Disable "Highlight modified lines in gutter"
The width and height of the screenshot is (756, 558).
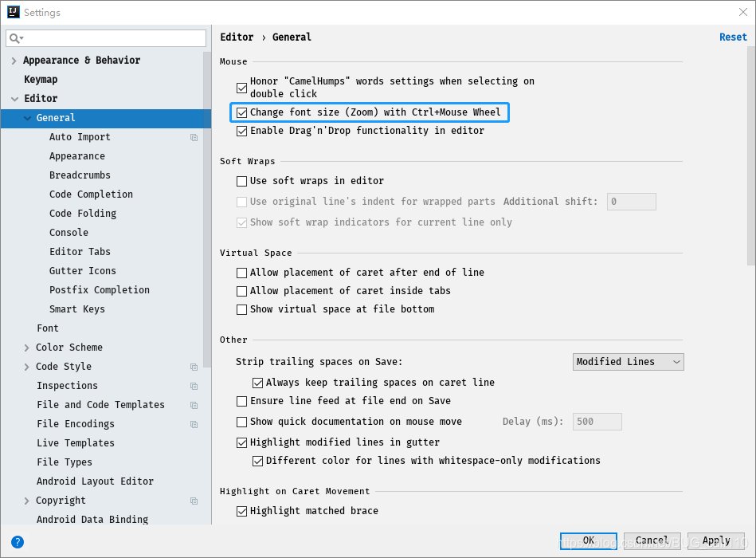242,442
